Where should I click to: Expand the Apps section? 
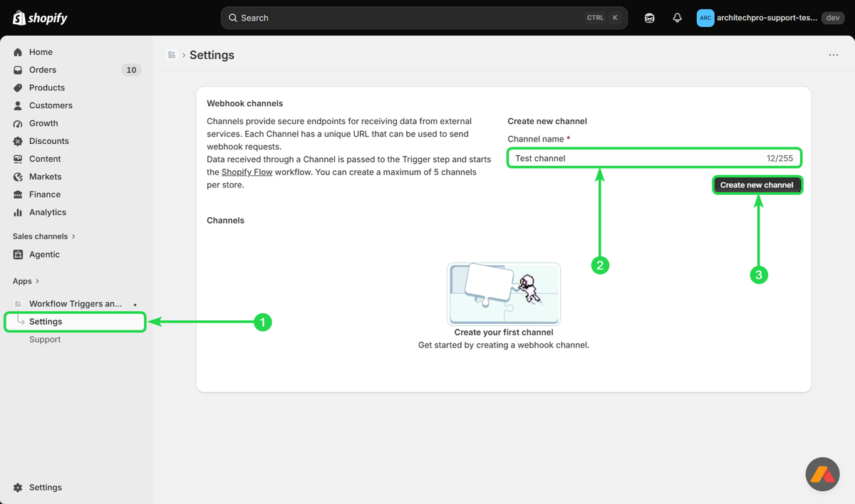pos(26,281)
